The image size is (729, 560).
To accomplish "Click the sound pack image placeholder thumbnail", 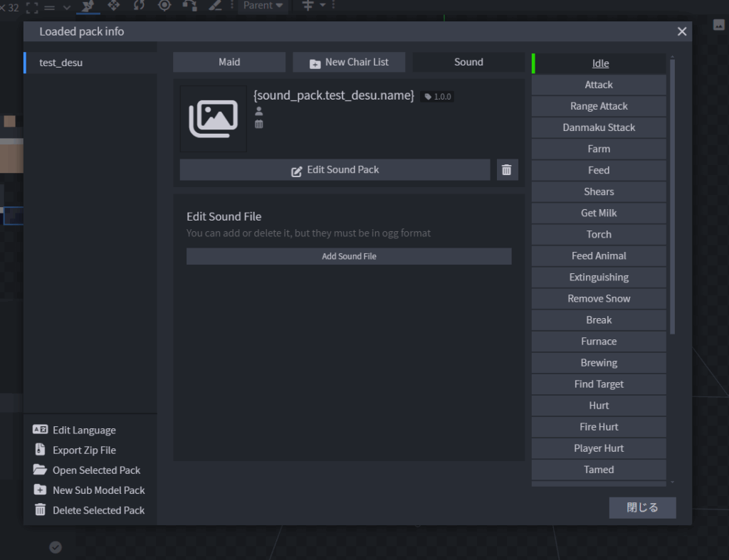I will pos(213,119).
